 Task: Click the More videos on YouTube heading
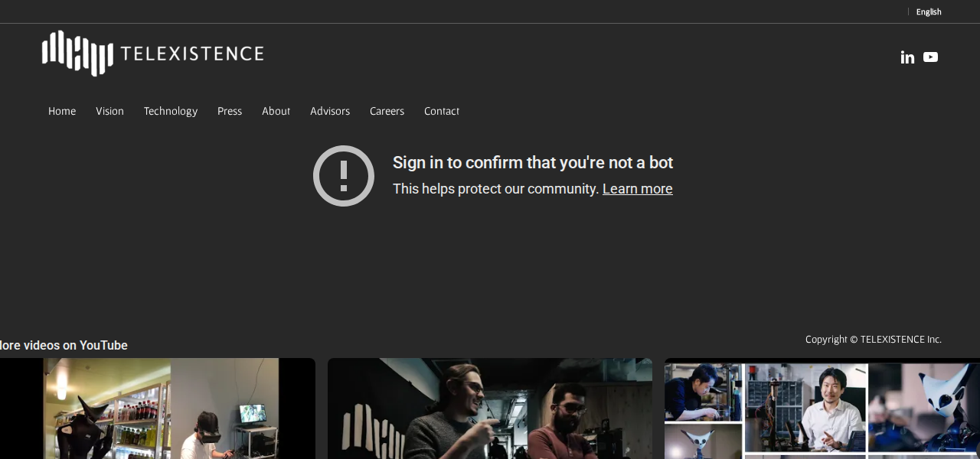click(x=64, y=346)
